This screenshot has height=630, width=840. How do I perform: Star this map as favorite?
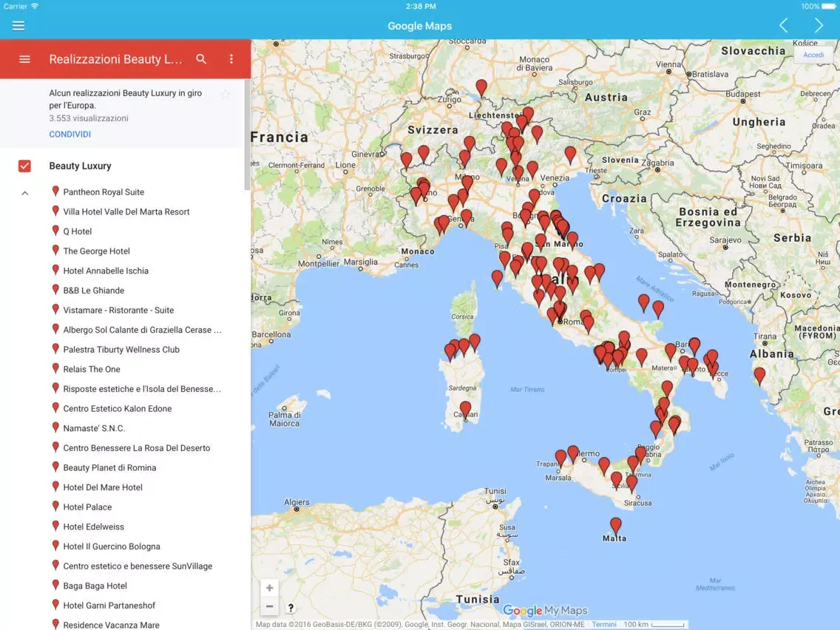click(226, 95)
